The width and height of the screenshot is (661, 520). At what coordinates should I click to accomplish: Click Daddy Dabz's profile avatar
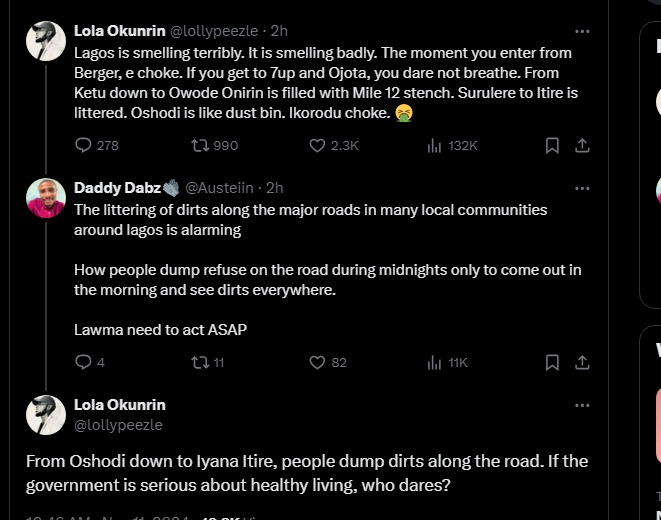pyautogui.click(x=46, y=199)
